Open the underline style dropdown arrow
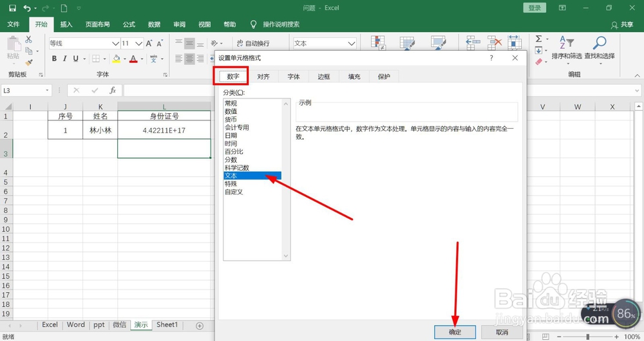This screenshot has height=341, width=644. click(x=84, y=59)
